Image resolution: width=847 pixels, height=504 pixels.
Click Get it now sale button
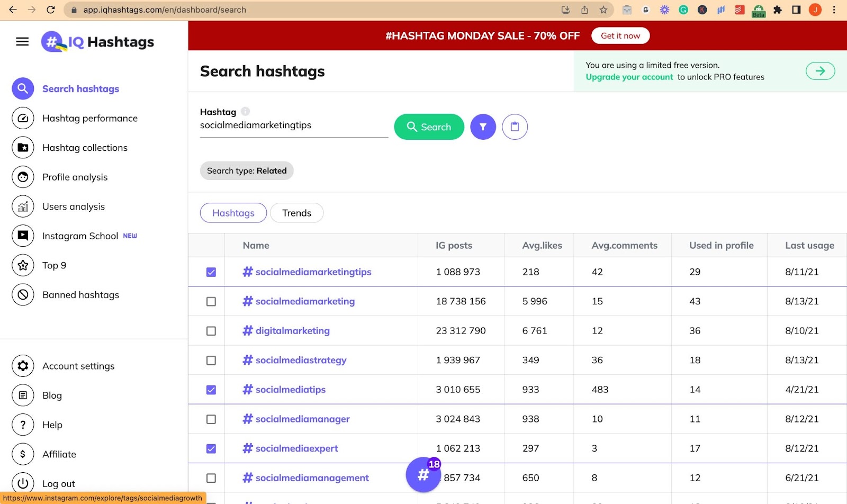(620, 35)
